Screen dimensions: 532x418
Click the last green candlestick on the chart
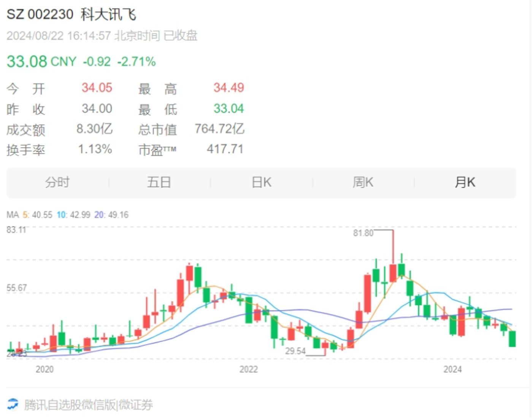[512, 339]
